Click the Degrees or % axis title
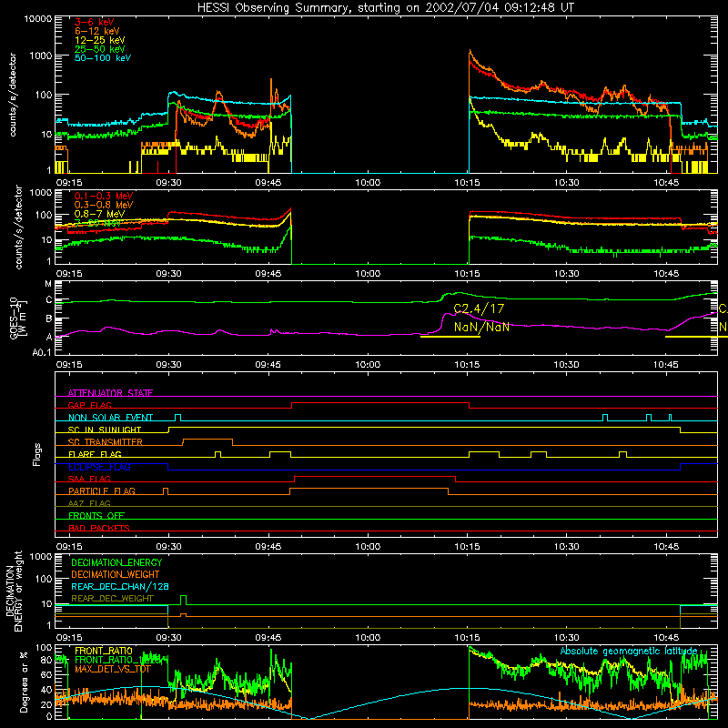This screenshot has width=728, height=728. [x=24, y=682]
